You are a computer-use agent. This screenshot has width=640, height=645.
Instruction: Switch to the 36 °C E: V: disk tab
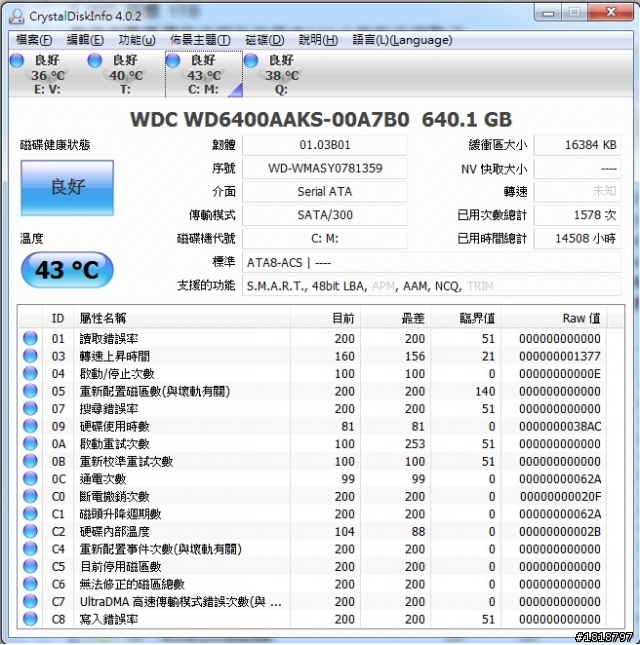(x=48, y=74)
